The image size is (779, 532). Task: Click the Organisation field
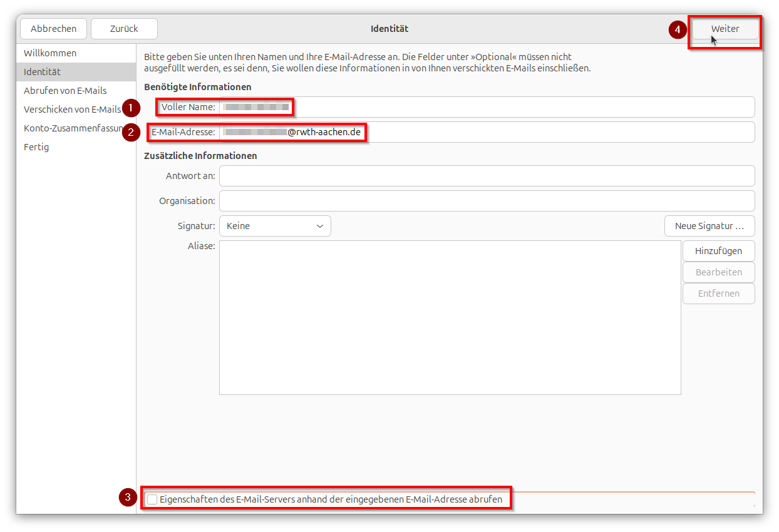pyautogui.click(x=438, y=200)
